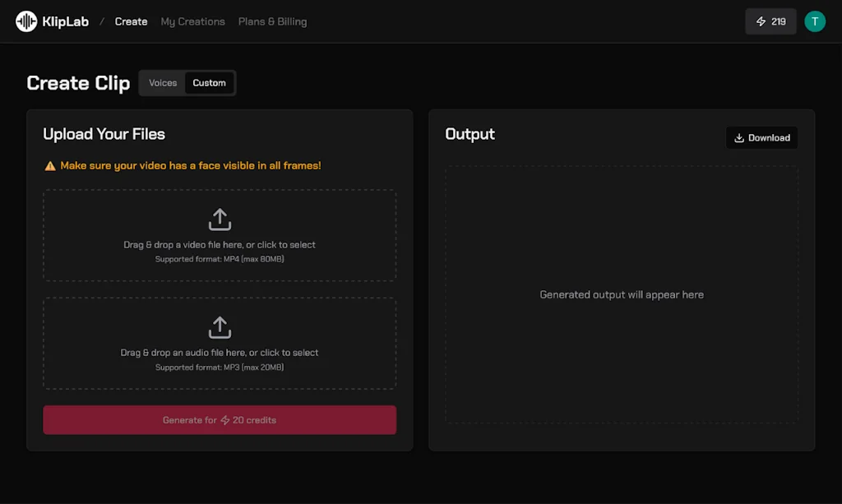This screenshot has height=504, width=842.
Task: Select the MP4 video drop zone
Action: coord(220,235)
